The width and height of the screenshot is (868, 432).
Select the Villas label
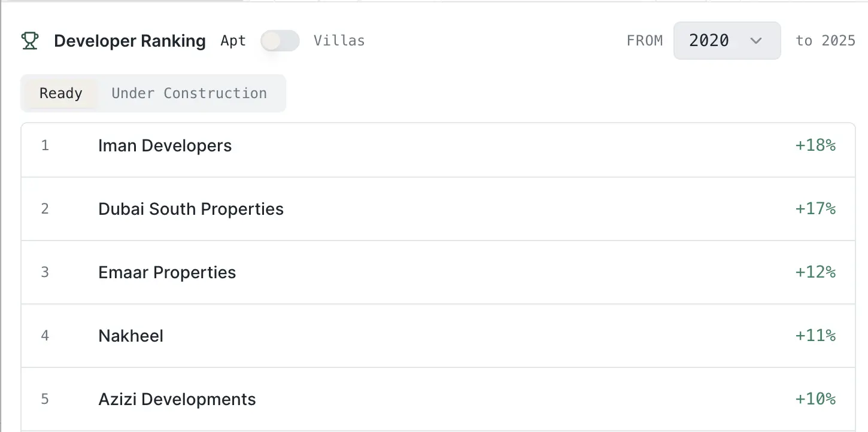[x=339, y=41]
